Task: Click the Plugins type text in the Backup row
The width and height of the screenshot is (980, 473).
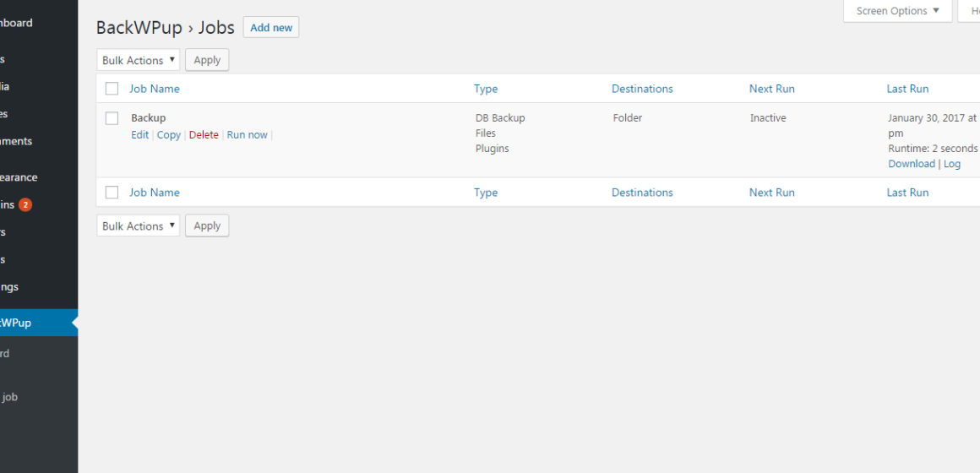Action: [x=492, y=149]
